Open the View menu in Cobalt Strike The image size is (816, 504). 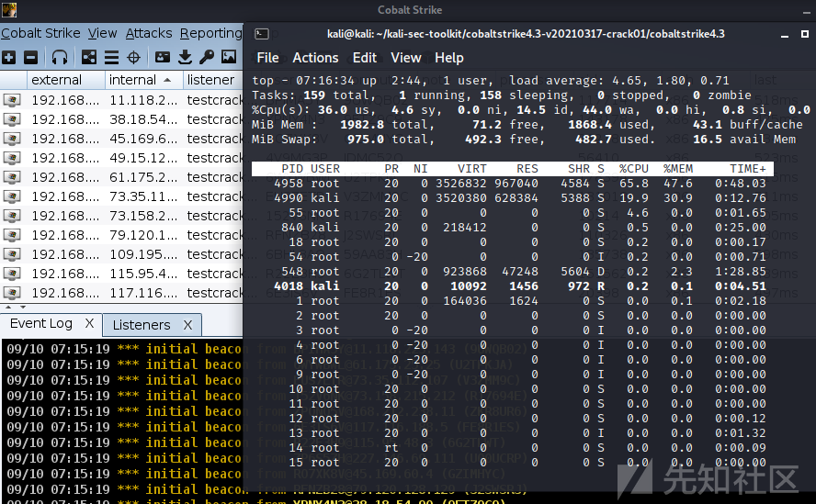coord(102,33)
